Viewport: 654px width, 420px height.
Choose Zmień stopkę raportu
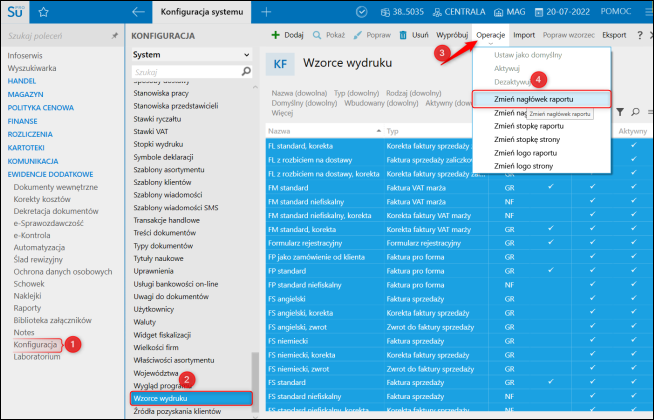tap(528, 126)
